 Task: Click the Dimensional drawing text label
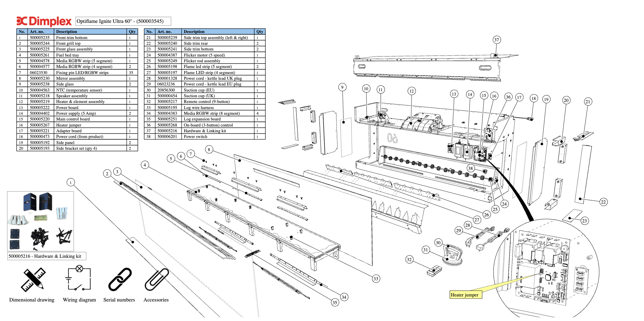32,300
